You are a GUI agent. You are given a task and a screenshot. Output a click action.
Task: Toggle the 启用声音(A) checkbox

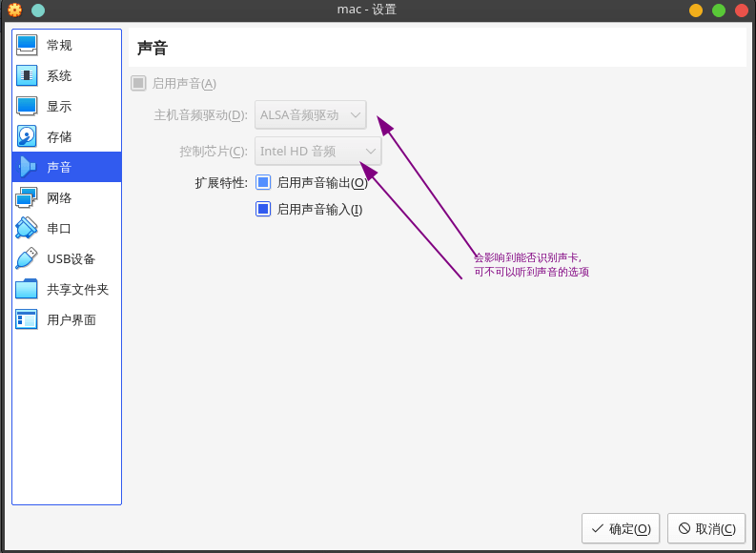(x=138, y=83)
